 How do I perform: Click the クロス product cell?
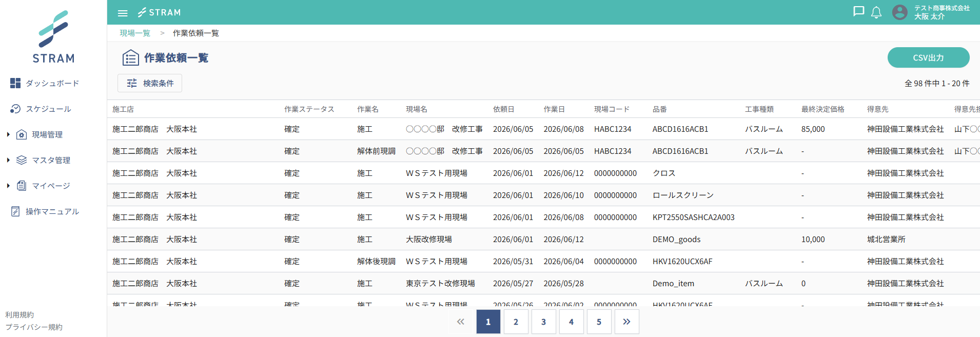(664, 173)
